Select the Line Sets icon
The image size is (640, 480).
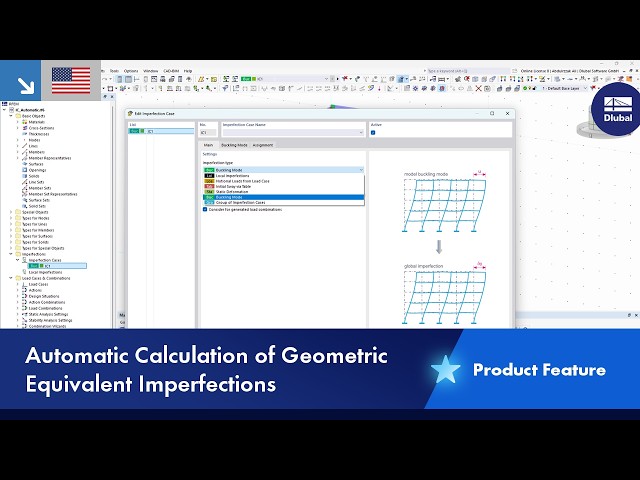[x=24, y=182]
